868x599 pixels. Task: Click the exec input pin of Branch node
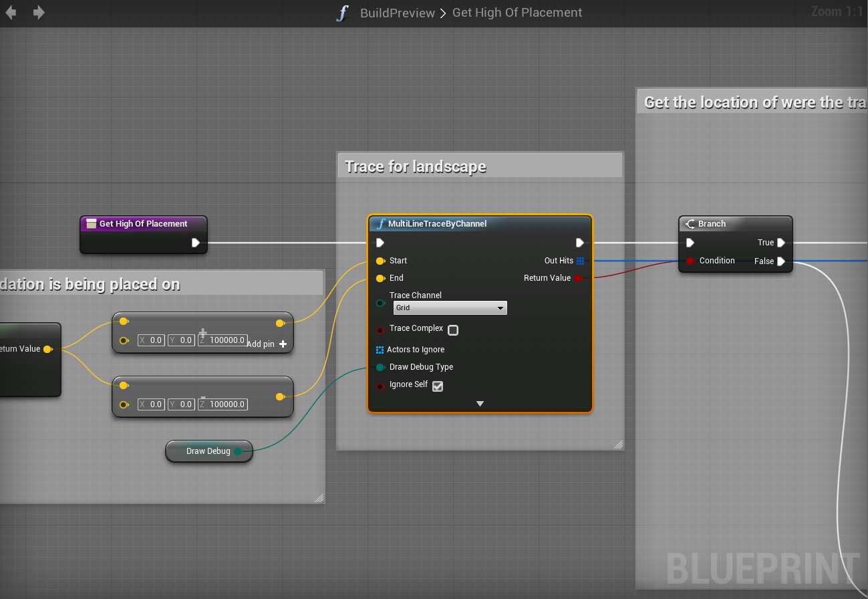(x=690, y=243)
